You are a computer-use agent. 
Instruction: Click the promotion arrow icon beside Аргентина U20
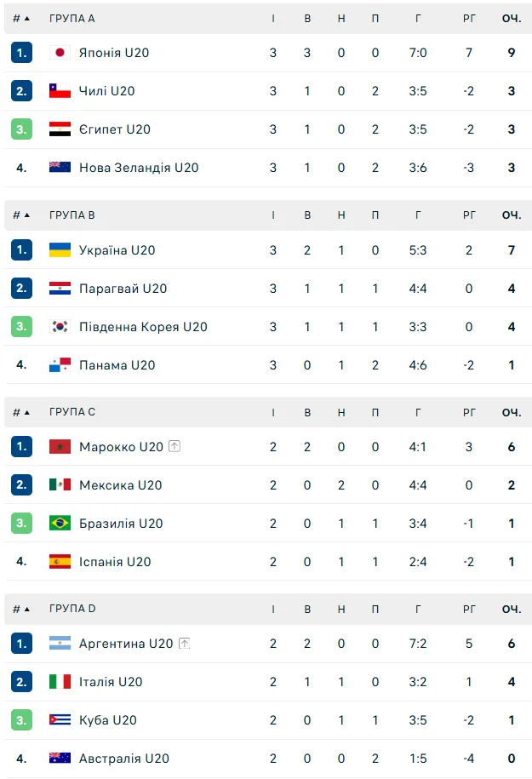pyautogui.click(x=184, y=644)
